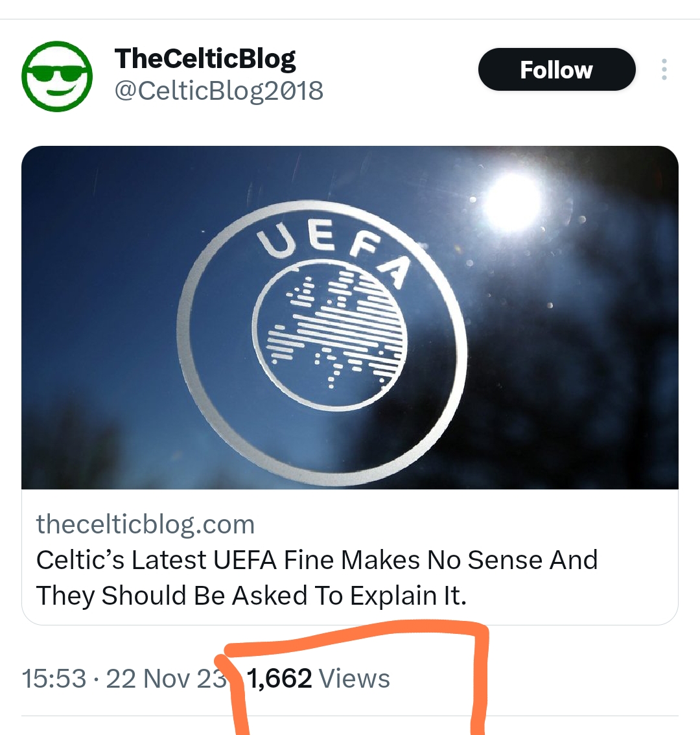This screenshot has height=735, width=700.
Task: Open the three-dot more options menu
Action: pos(664,69)
